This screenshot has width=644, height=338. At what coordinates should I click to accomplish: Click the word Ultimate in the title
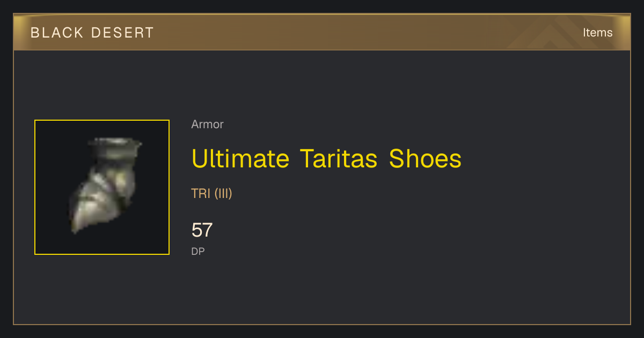tap(240, 159)
